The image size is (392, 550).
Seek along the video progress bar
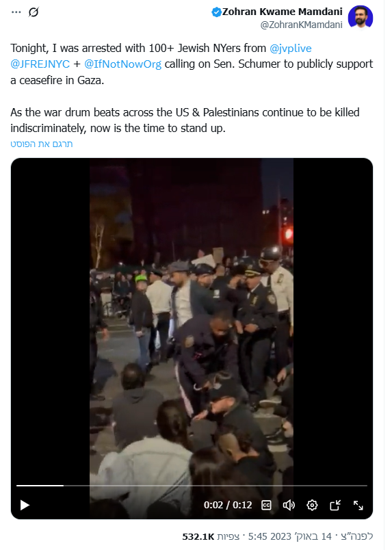coord(192,486)
